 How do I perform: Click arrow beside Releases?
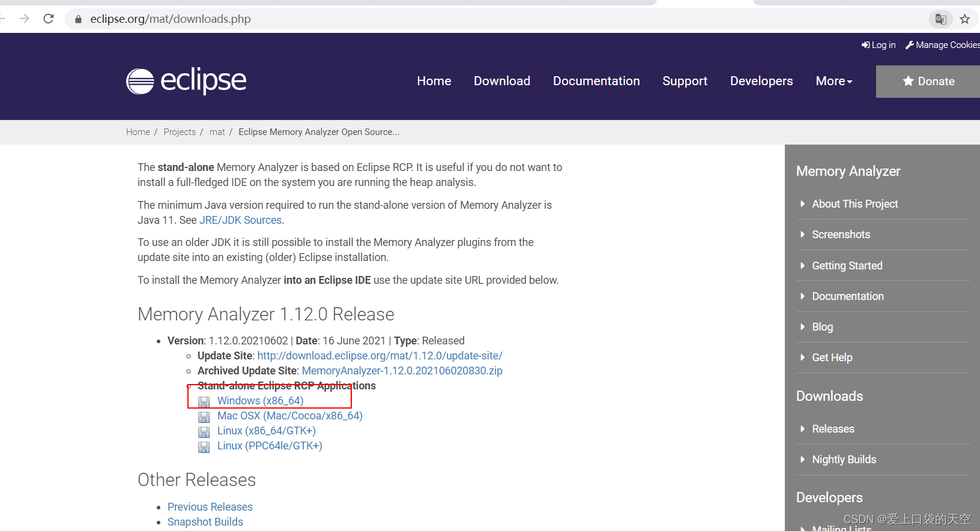(802, 428)
